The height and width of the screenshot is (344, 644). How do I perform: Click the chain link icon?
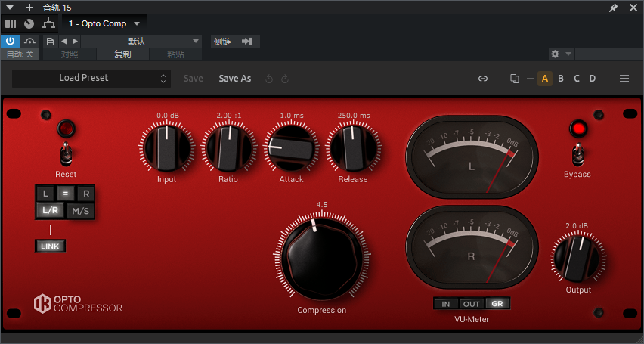[x=483, y=79]
